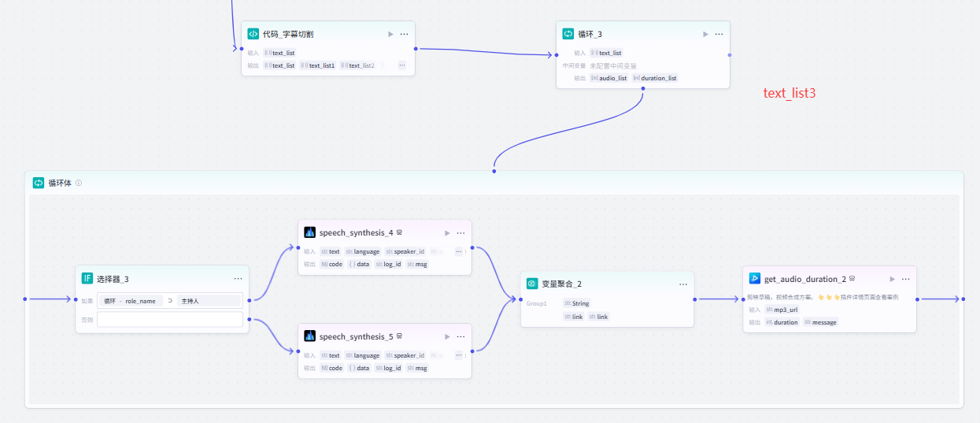Click the empty 否则 branch field in 选择器_3
Viewport: 980px width, 423px height.
[x=169, y=320]
